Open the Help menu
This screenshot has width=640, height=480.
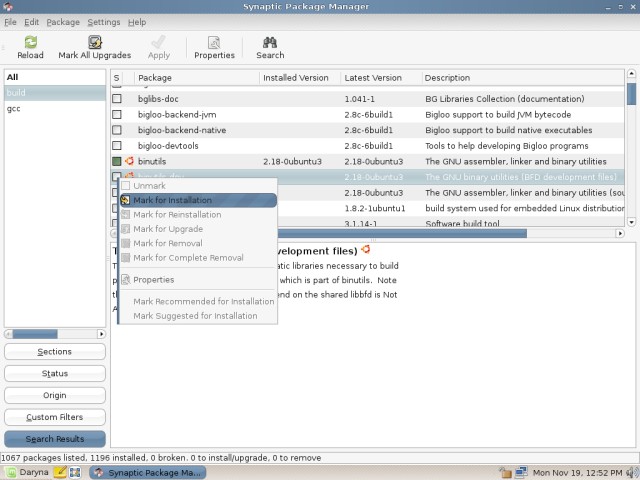[137, 22]
